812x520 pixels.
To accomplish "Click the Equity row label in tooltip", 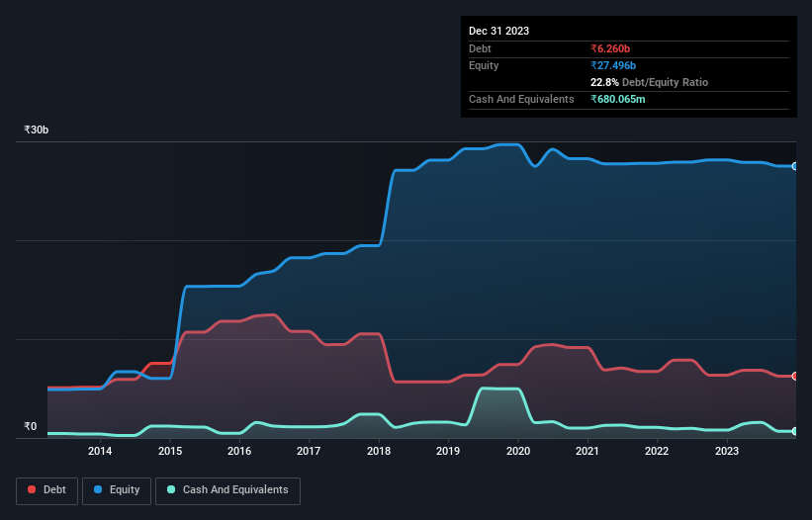I will tap(484, 65).
